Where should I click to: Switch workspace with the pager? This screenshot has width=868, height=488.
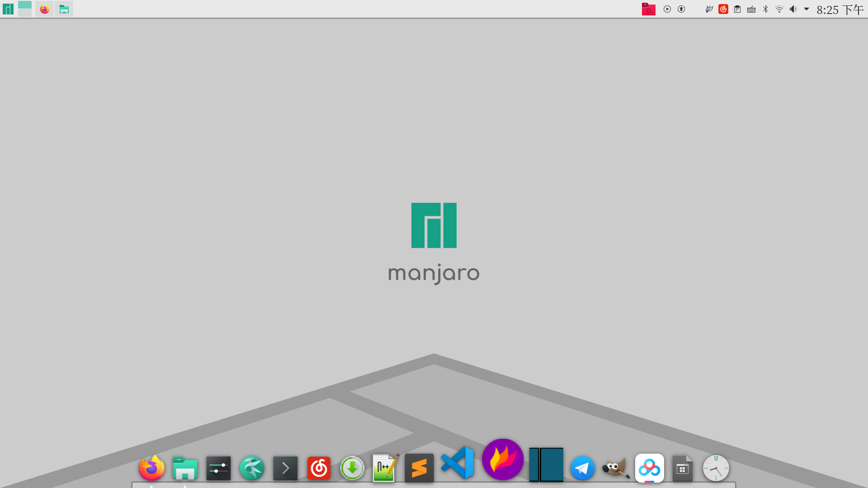pos(25,9)
